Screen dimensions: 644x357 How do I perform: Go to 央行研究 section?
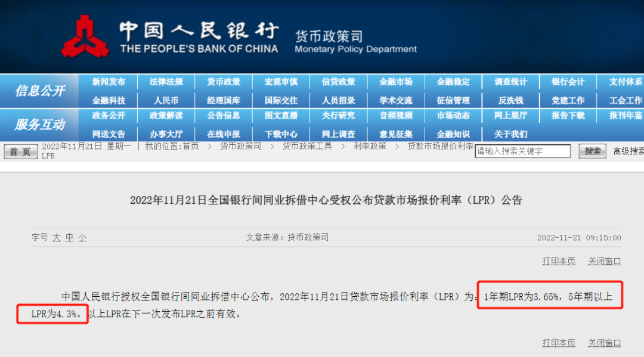click(x=339, y=116)
